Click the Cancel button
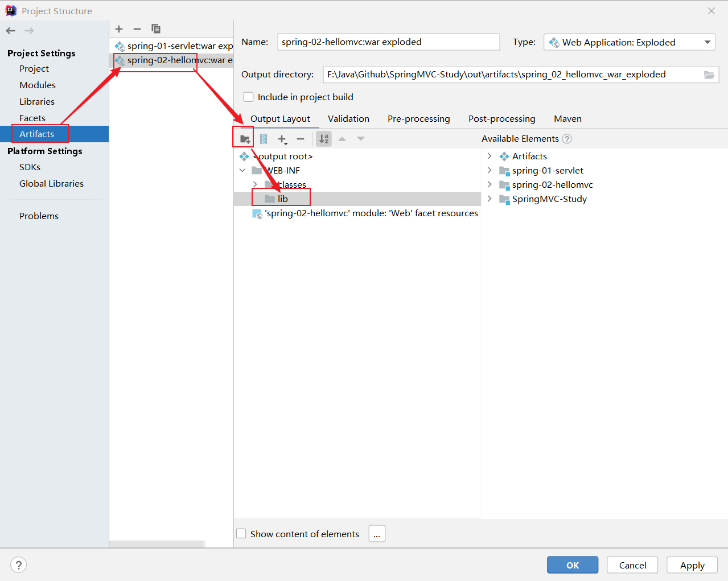Viewport: 728px width, 581px height. (x=632, y=565)
